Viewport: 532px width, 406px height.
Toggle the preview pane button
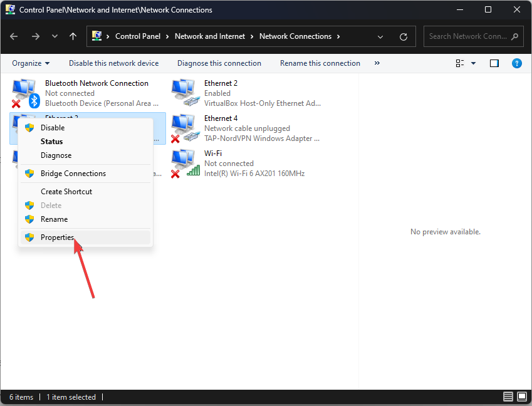click(494, 63)
